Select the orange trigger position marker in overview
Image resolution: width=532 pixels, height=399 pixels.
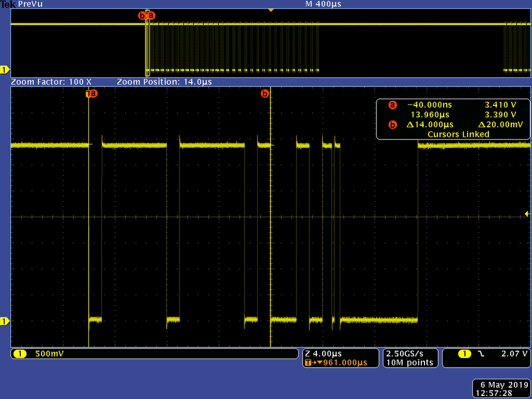tap(271, 11)
